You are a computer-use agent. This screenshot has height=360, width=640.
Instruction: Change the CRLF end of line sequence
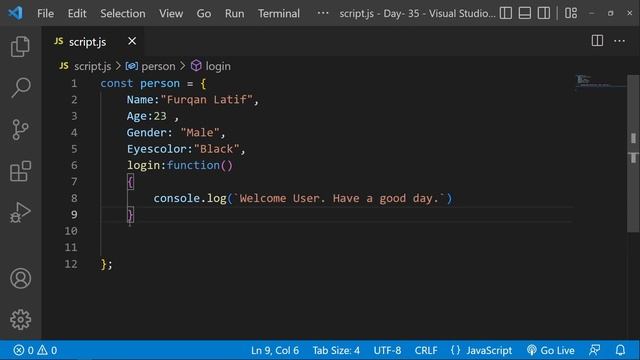pyautogui.click(x=426, y=350)
